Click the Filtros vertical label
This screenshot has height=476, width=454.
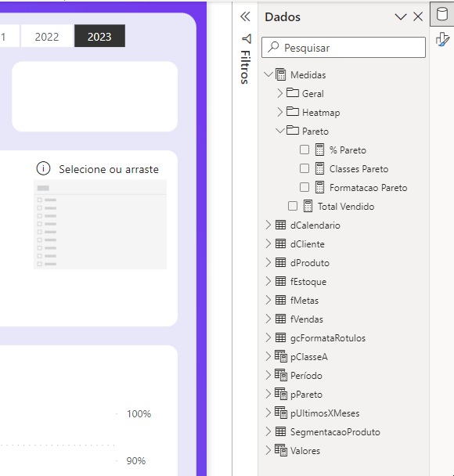(x=246, y=67)
